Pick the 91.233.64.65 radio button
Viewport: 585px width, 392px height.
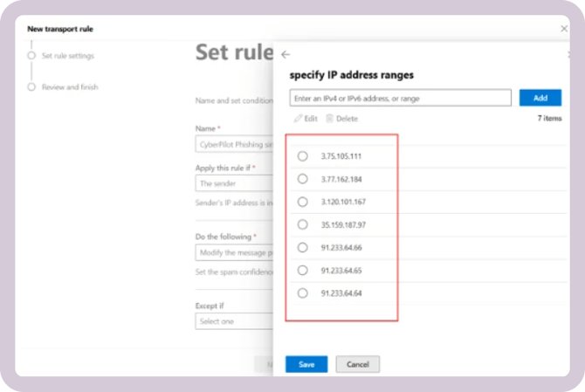tap(303, 271)
